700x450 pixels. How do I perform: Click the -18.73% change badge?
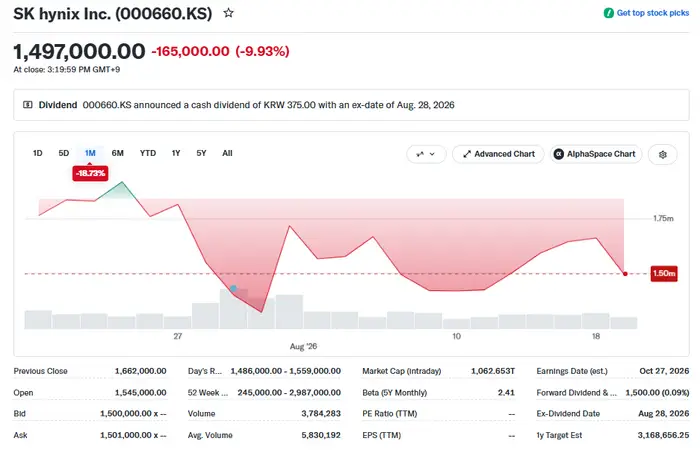tap(90, 173)
